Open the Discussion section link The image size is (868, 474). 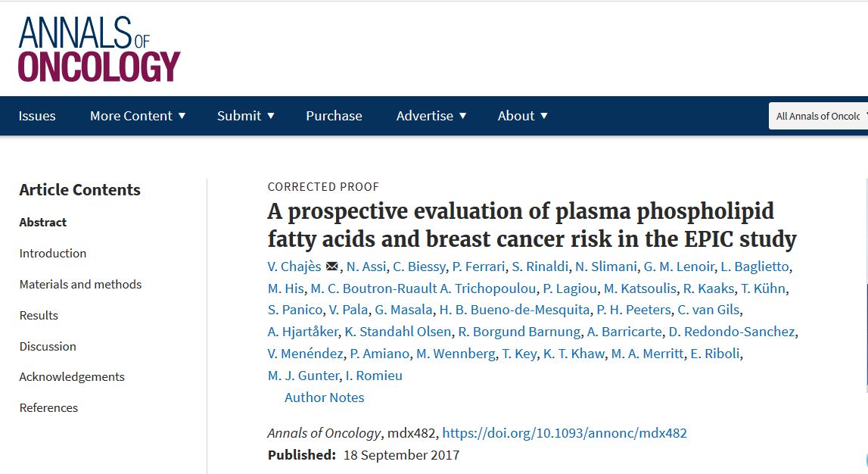(x=48, y=347)
